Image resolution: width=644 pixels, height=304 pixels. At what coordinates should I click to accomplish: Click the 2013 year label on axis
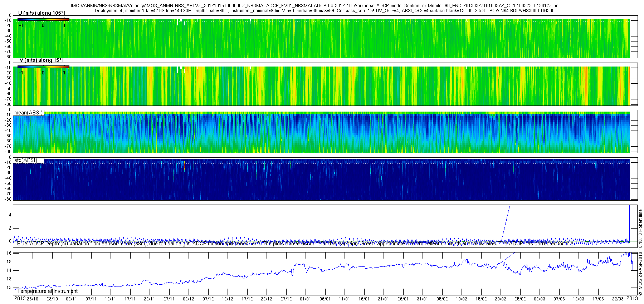(632, 299)
